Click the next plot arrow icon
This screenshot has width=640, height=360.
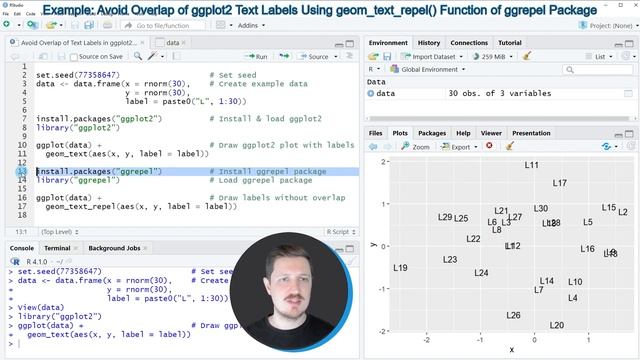(387, 147)
